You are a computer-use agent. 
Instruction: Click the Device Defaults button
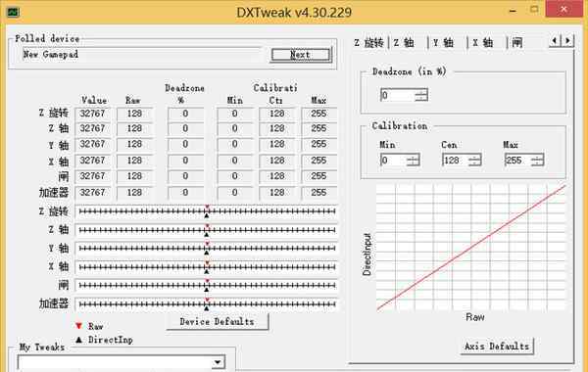(x=218, y=322)
